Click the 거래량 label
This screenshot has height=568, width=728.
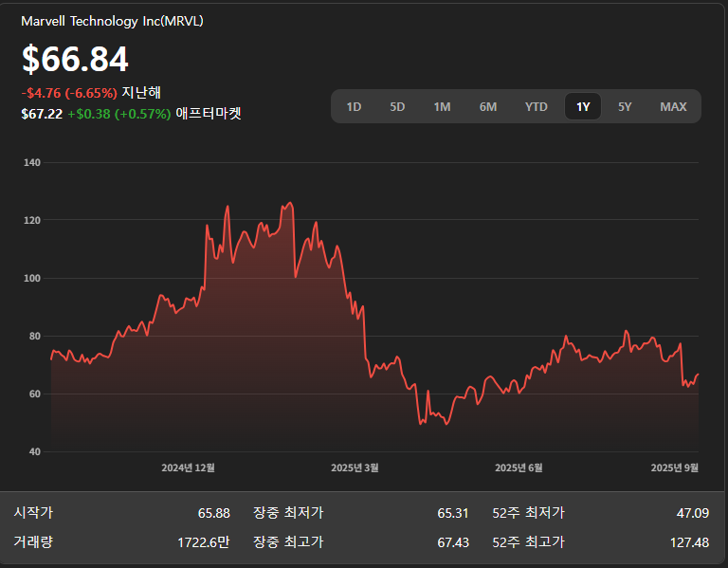click(x=33, y=542)
